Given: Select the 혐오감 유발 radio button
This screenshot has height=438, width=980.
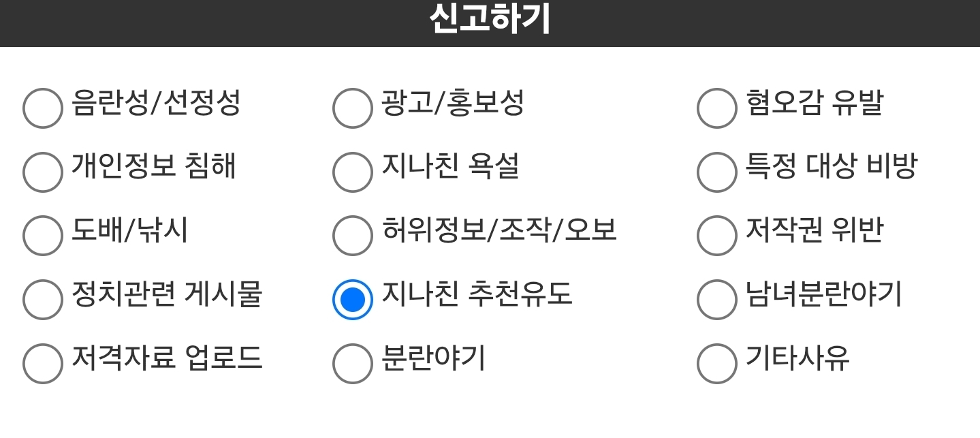Looking at the screenshot, I should [717, 108].
